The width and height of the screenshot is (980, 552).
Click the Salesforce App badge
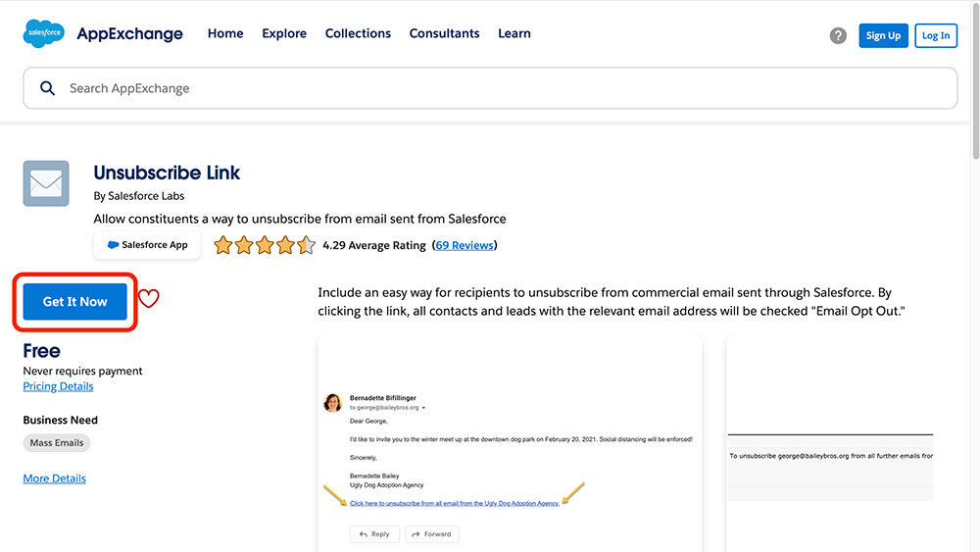tap(148, 244)
